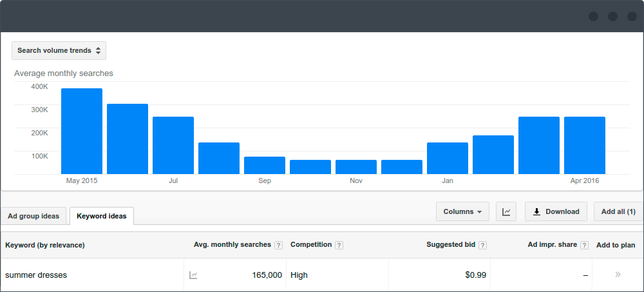Open the Search volume trends dropdown
Viewport: 644px width, 292px height.
click(59, 50)
